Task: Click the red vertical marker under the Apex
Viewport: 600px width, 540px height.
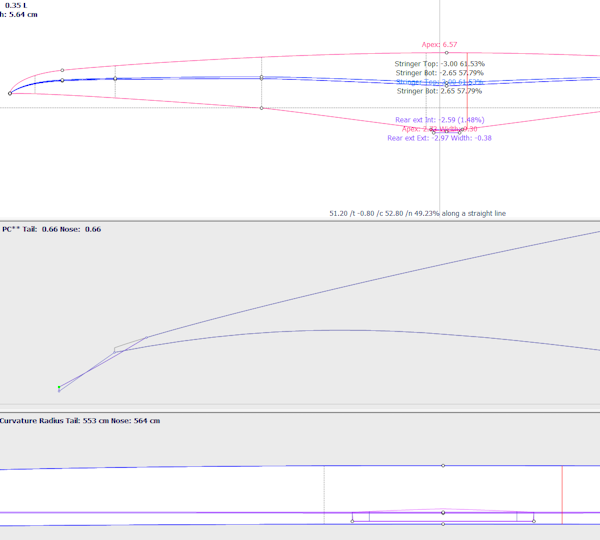Action: click(467, 91)
